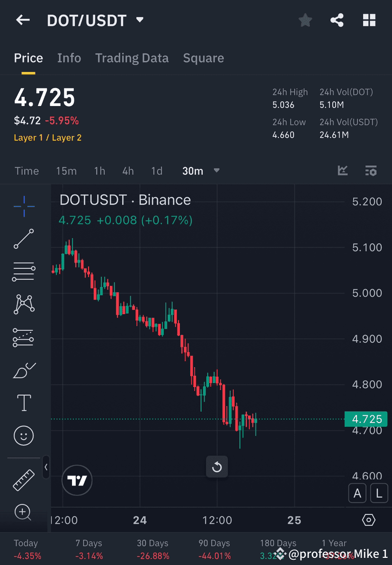Enable log scale via the L button

[379, 493]
